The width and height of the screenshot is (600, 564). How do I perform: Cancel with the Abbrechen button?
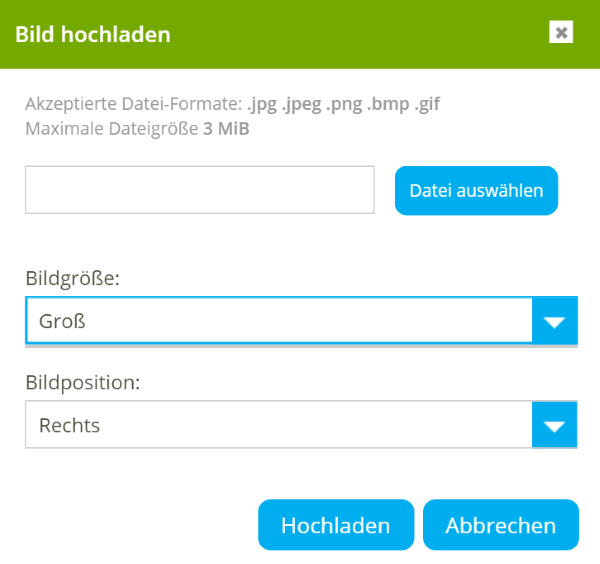500,525
